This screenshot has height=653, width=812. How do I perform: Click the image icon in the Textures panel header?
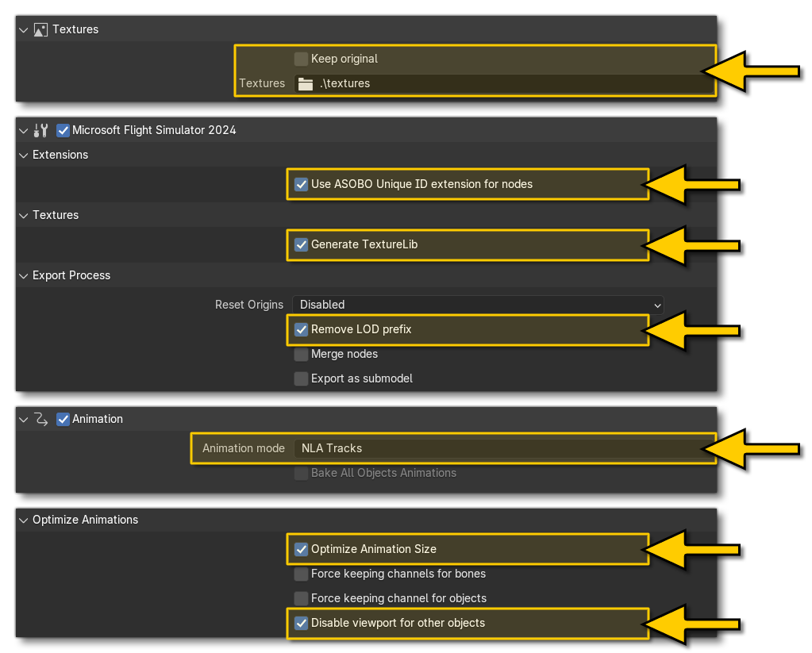tap(40, 29)
